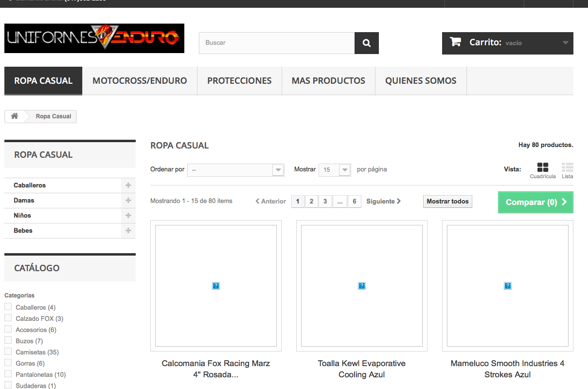Image resolution: width=588 pixels, height=389 pixels.
Task: Click the Anterior pagination link
Action: point(271,201)
